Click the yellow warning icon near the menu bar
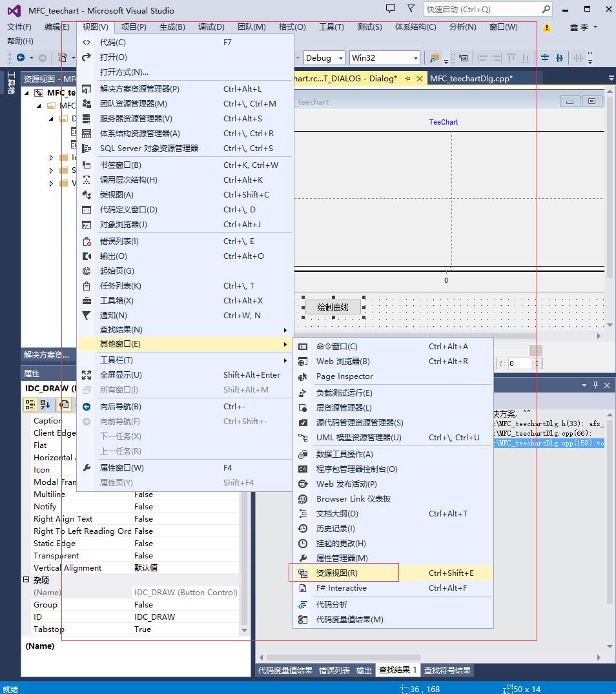Viewport: 616px width, 694px height. (x=546, y=27)
